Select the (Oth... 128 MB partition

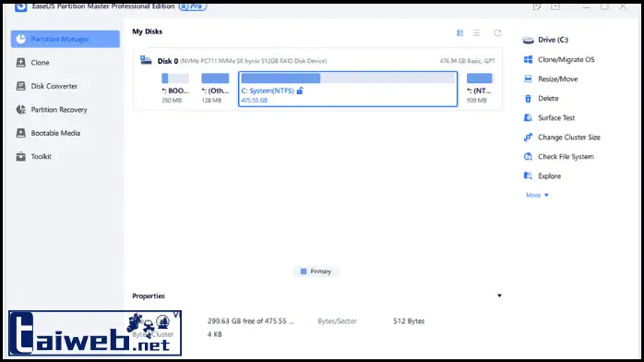(215, 89)
